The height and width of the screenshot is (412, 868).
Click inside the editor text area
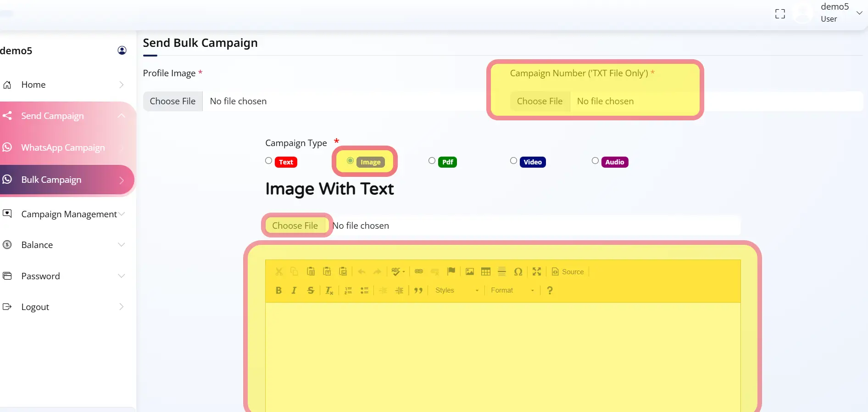point(503,357)
